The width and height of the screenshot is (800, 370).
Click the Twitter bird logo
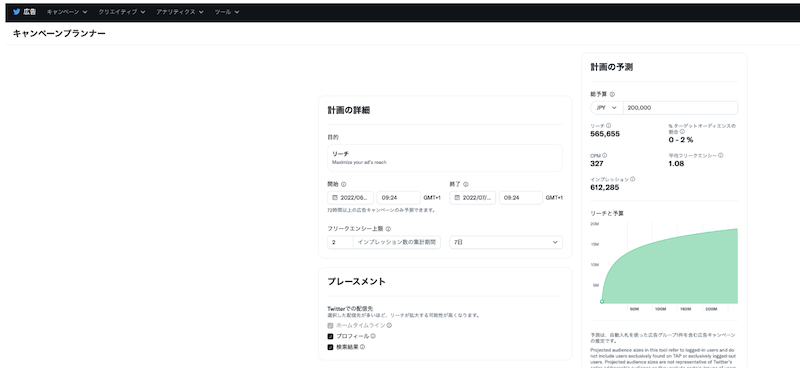pyautogui.click(x=17, y=11)
